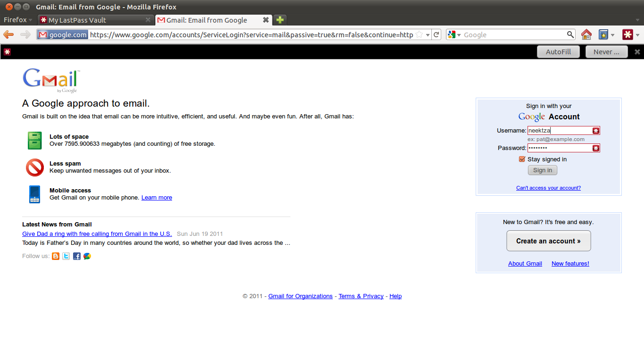Viewport: 644px width, 351px height.
Task: Run the search with the magnifier icon
Action: [570, 34]
